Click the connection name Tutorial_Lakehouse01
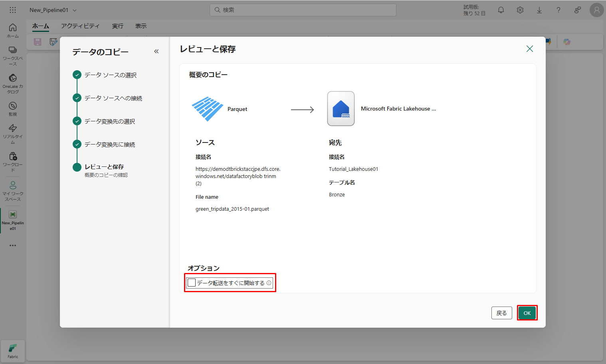The height and width of the screenshot is (364, 606). pyautogui.click(x=354, y=169)
